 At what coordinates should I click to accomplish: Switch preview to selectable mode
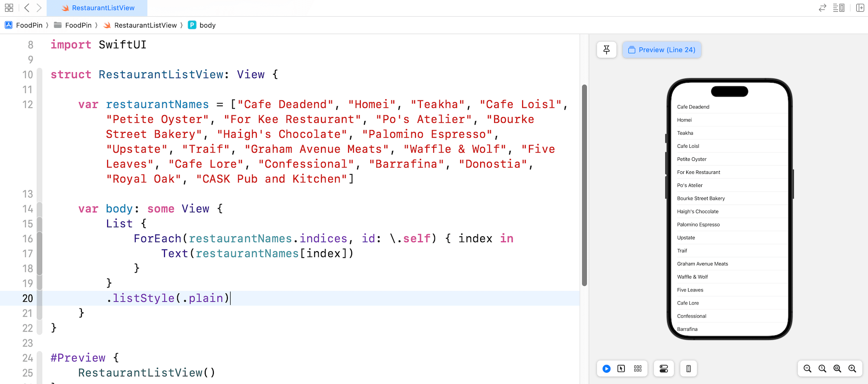point(621,369)
